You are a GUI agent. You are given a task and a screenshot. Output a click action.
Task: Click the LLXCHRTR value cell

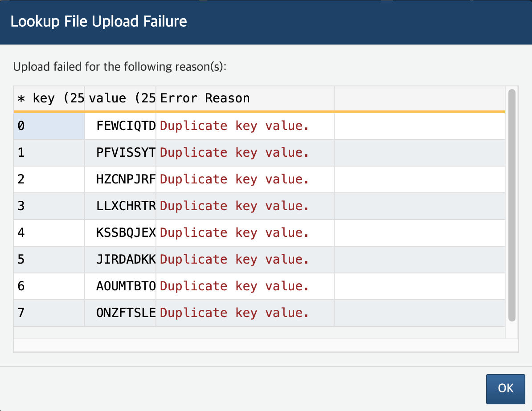(120, 206)
